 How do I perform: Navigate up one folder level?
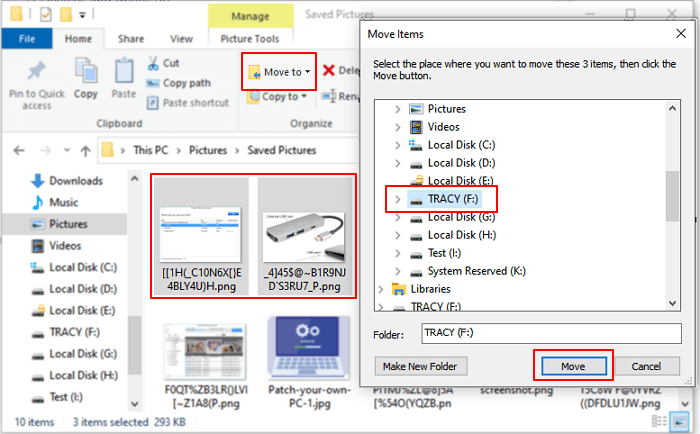coord(84,150)
